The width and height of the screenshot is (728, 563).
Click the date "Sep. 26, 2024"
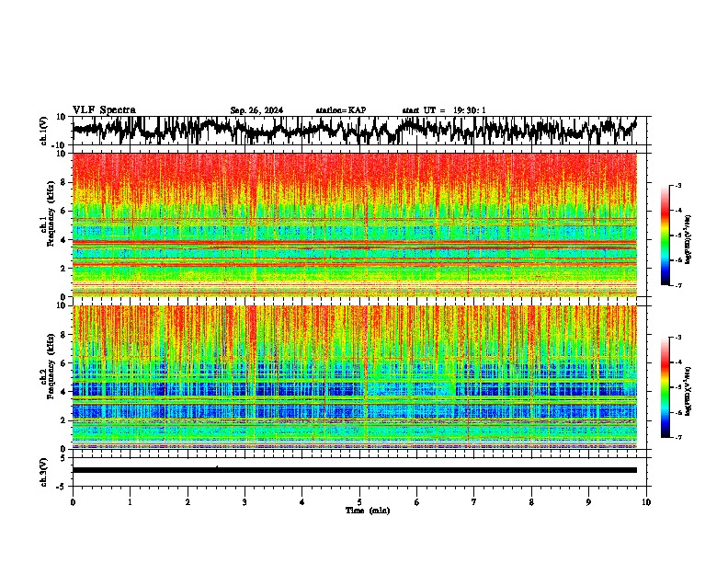256,110
